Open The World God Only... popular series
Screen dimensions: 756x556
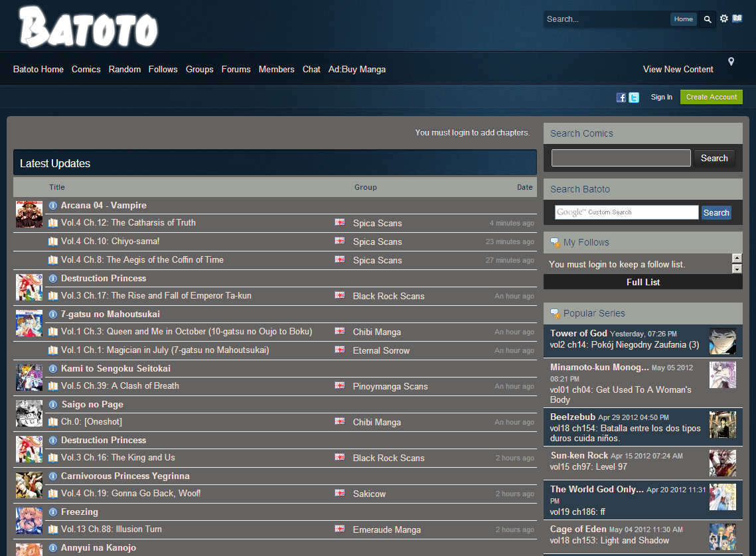597,489
